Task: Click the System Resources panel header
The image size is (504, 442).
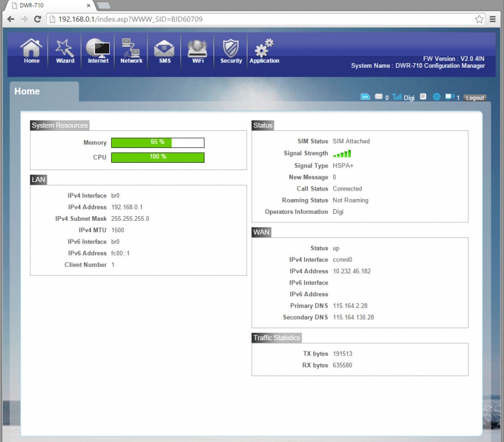Action: tap(59, 125)
